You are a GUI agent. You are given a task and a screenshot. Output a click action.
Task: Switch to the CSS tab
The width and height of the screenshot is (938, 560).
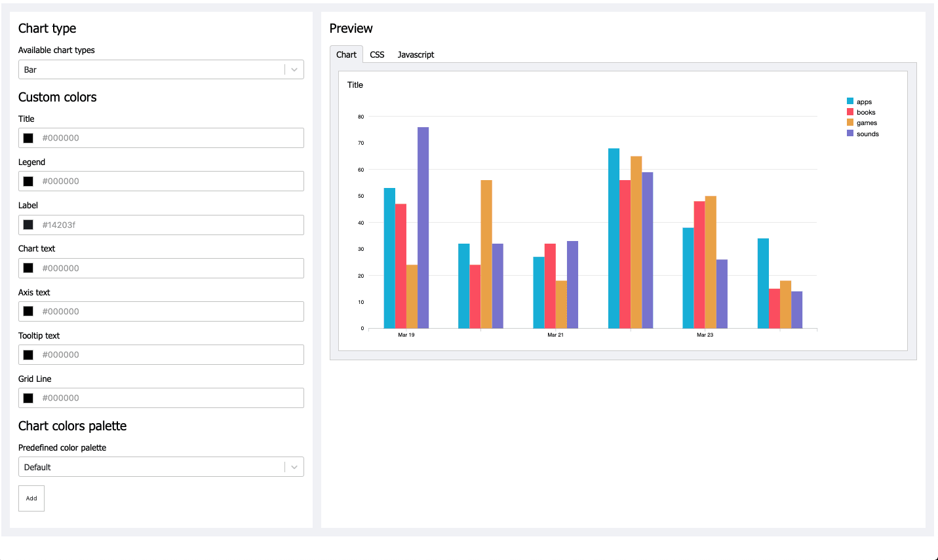377,54
